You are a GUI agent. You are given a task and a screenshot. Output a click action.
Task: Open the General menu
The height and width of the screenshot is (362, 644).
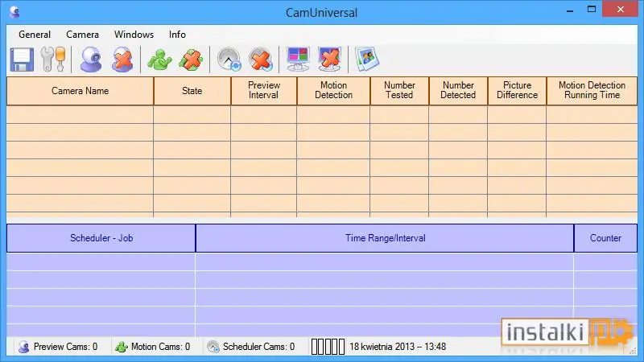click(x=35, y=35)
